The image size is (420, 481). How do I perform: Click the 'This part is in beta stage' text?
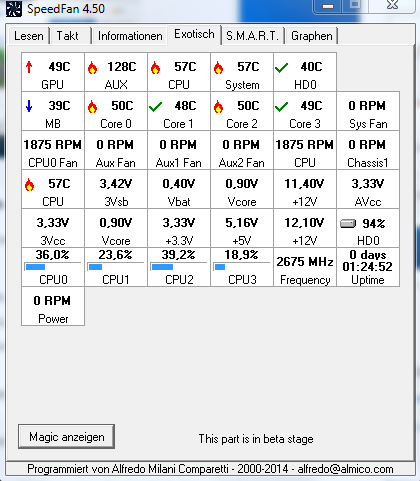pyautogui.click(x=256, y=439)
